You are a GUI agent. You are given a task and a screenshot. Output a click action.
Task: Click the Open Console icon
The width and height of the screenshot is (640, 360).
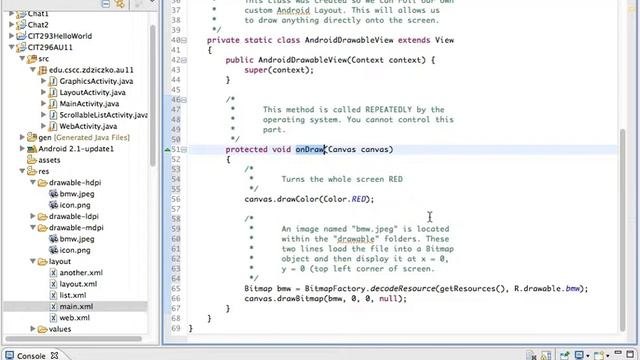coord(599,356)
